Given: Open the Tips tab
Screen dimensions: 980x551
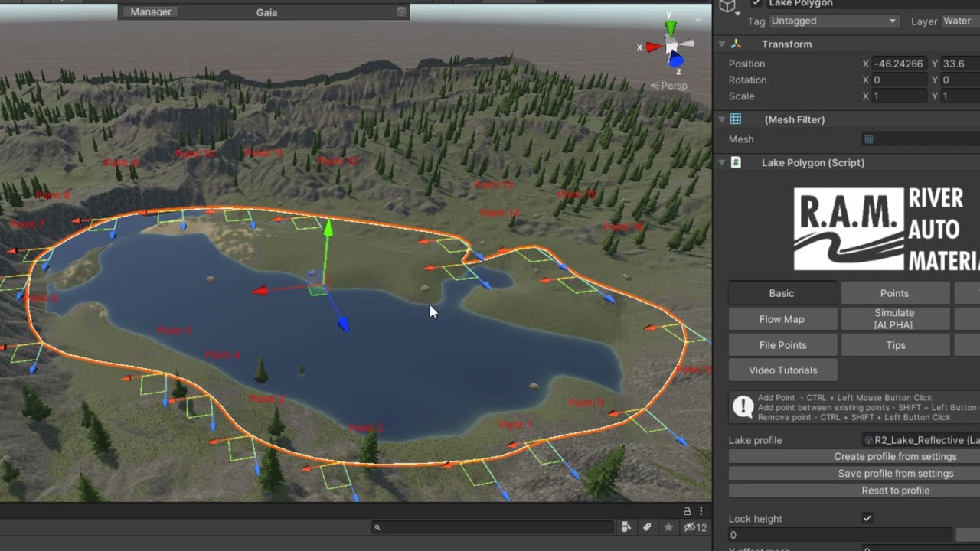Looking at the screenshot, I should point(894,345).
